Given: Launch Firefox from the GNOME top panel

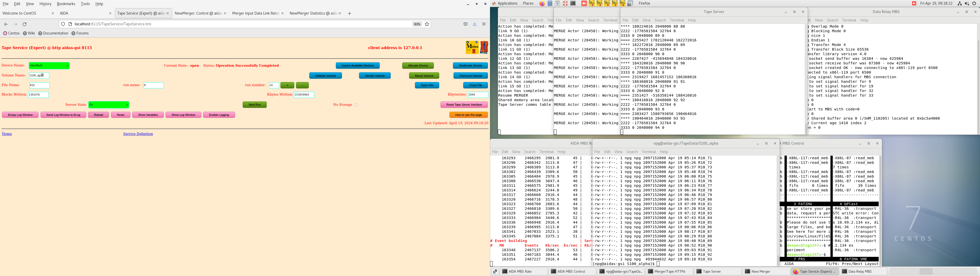Looking at the screenshot, I should click(x=542, y=3).
